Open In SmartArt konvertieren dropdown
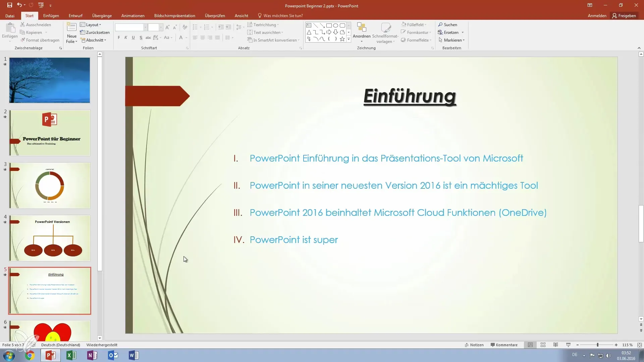Viewport: 644px width, 362px height. (273, 40)
